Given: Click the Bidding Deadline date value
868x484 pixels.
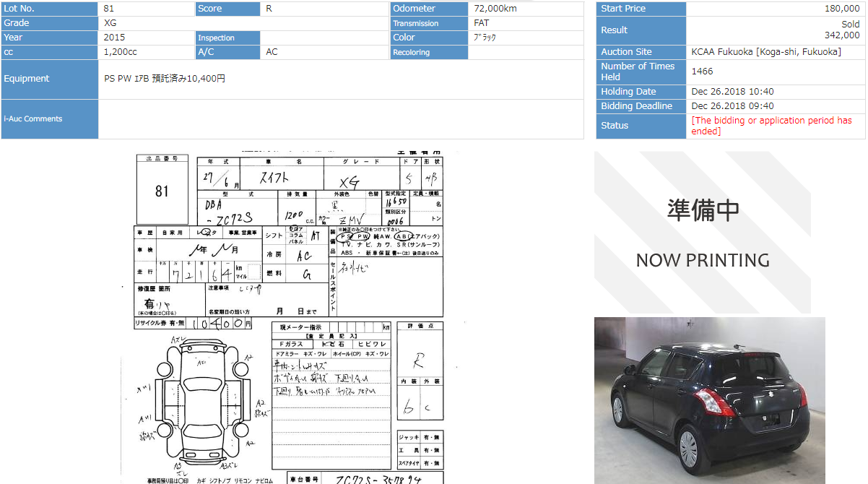Looking at the screenshot, I should 732,106.
